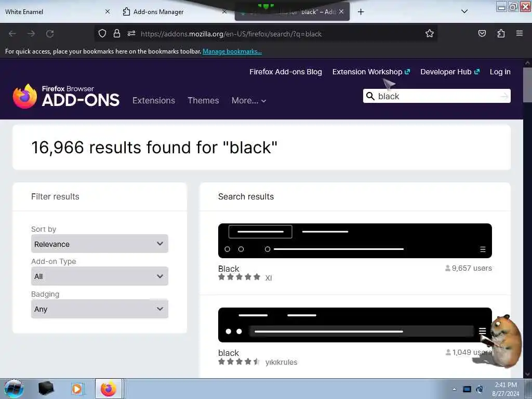Click the Firefox Browser Add-ons logo
The height and width of the screenshot is (399, 532).
(x=66, y=96)
